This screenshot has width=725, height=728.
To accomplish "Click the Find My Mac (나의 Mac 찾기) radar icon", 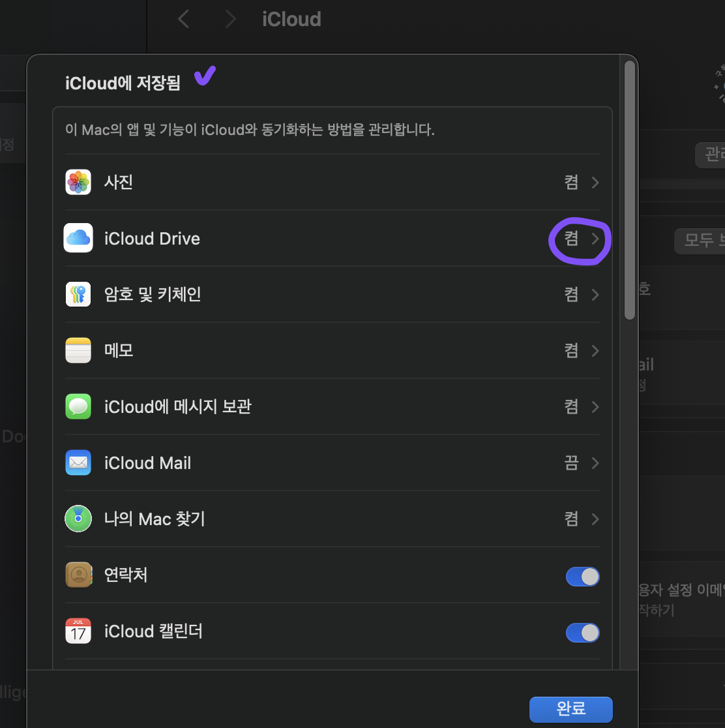I will pyautogui.click(x=78, y=519).
